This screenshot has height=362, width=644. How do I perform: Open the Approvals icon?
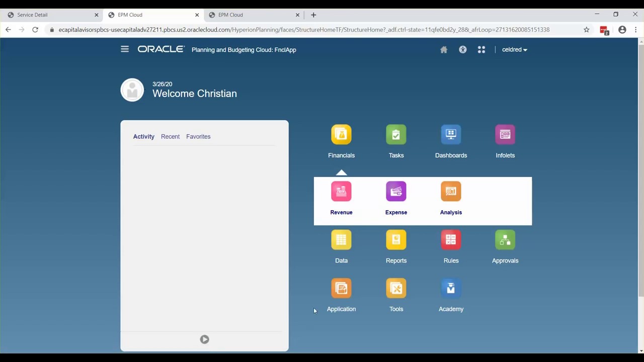coord(505,240)
